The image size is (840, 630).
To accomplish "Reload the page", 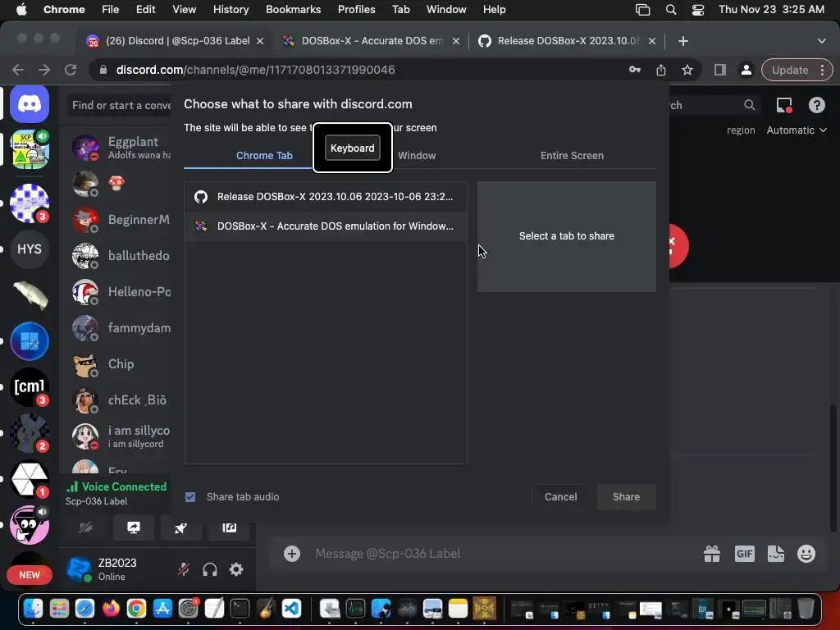I will 71,70.
